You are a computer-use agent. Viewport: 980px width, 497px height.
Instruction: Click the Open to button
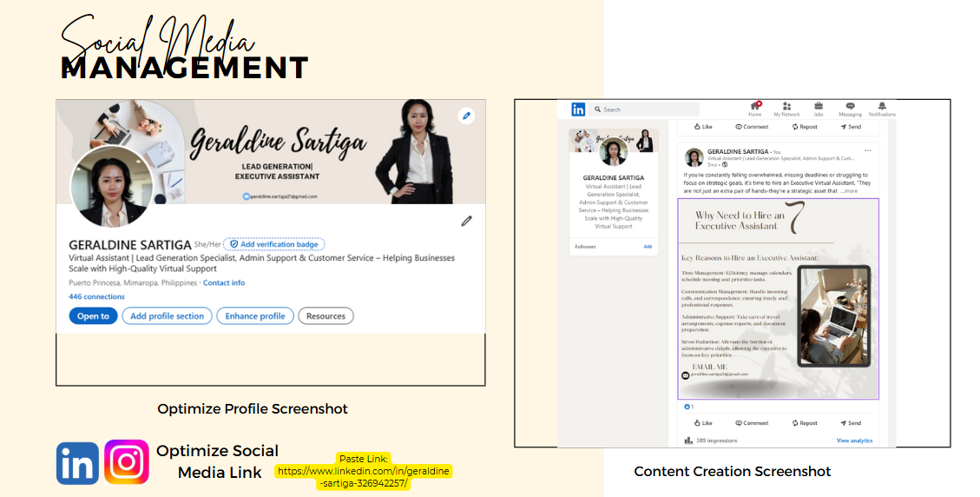(x=93, y=316)
